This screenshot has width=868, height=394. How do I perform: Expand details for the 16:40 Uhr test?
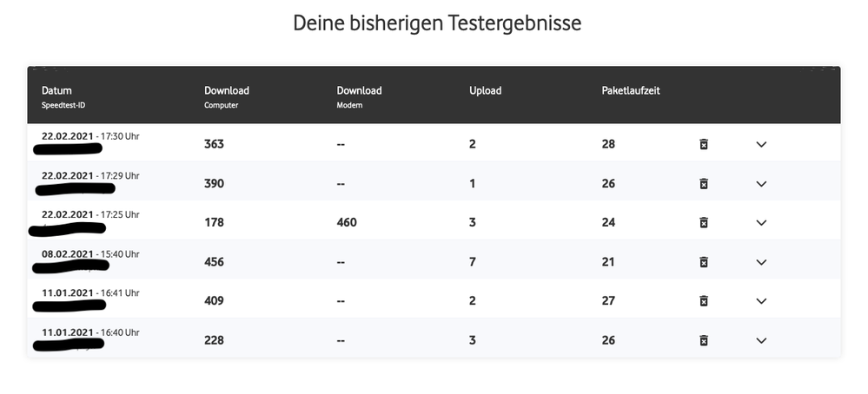(x=761, y=340)
